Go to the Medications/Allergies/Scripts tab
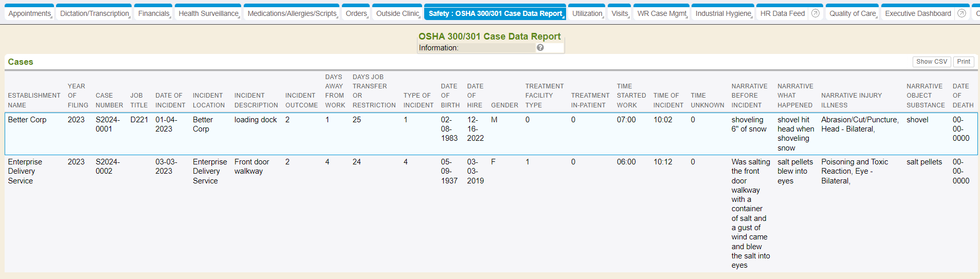Screen dimensions: 980x279 (292, 13)
